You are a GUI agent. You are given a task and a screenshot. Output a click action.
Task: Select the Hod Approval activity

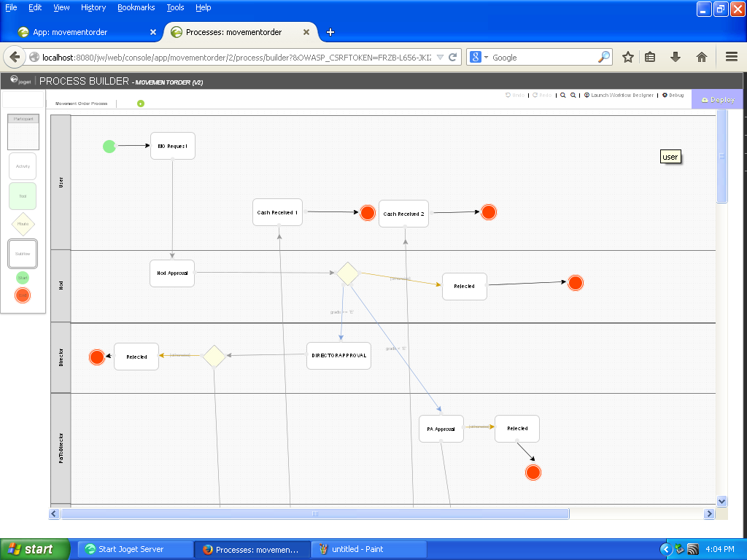pos(172,273)
